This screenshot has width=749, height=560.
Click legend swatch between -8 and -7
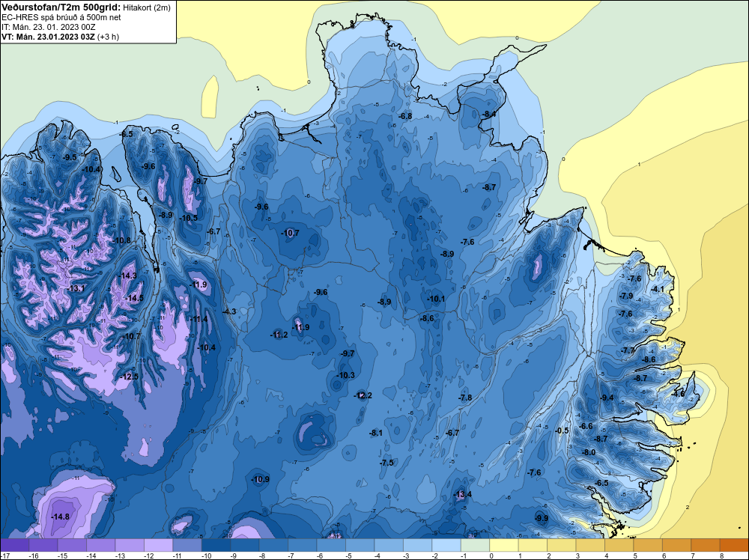tap(273, 545)
